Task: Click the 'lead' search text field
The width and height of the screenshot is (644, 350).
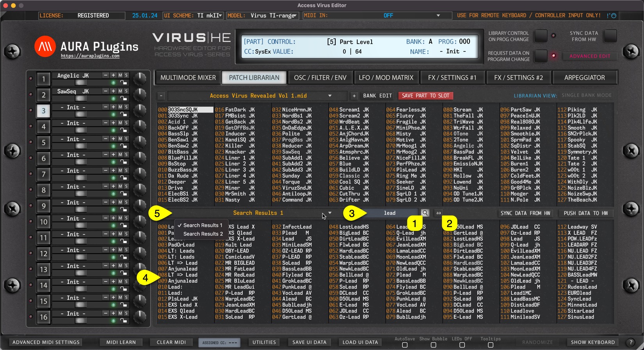Action: 390,213
